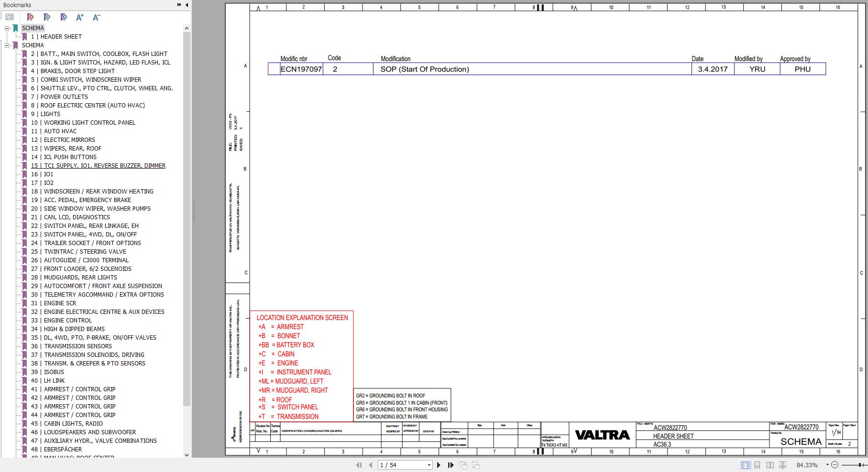Collapse the second SCHEMA bookmark node
The height and width of the screenshot is (472, 868).
coord(7,45)
